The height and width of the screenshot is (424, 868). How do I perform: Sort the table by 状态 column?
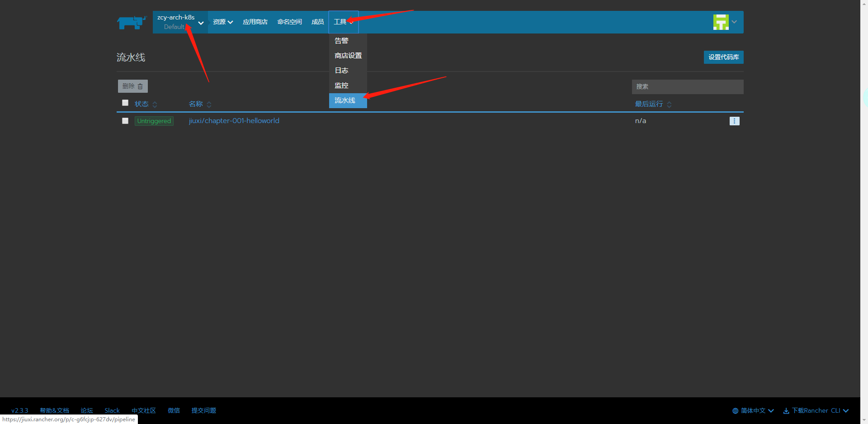coord(146,104)
